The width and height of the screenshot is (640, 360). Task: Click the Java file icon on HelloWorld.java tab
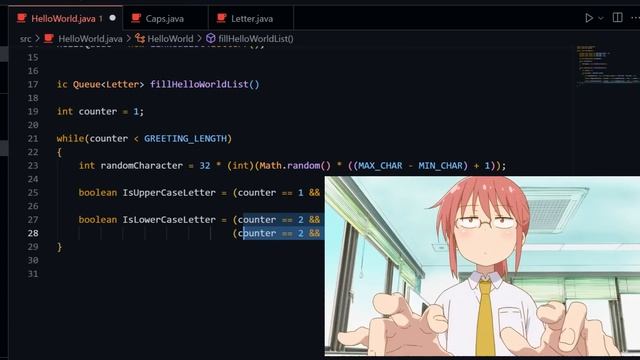pyautogui.click(x=22, y=18)
